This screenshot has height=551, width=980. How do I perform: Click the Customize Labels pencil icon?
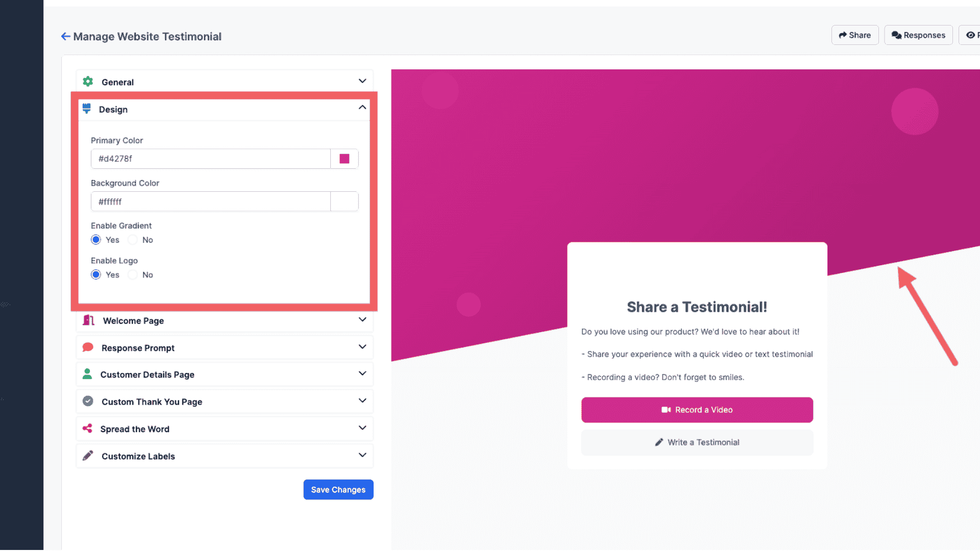[x=88, y=456]
